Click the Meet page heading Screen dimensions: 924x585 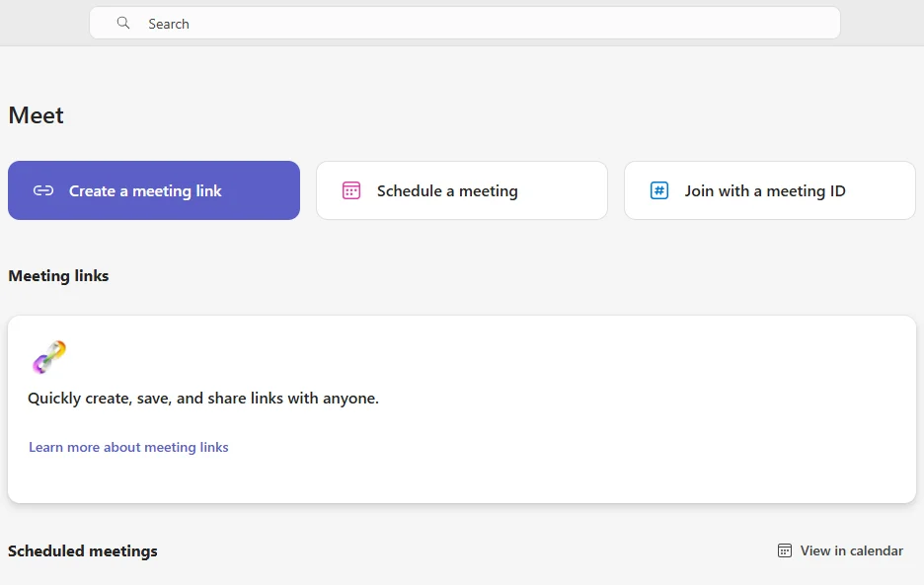coord(36,114)
